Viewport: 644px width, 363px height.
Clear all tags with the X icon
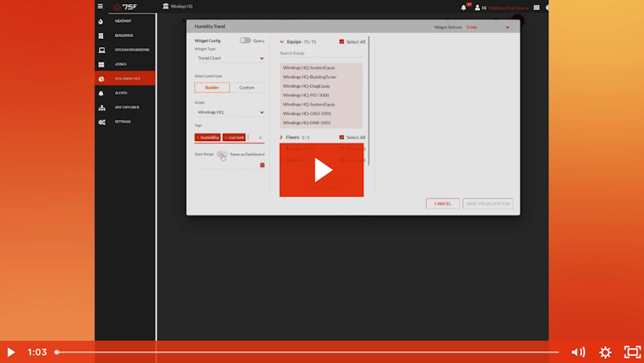pos(260,138)
